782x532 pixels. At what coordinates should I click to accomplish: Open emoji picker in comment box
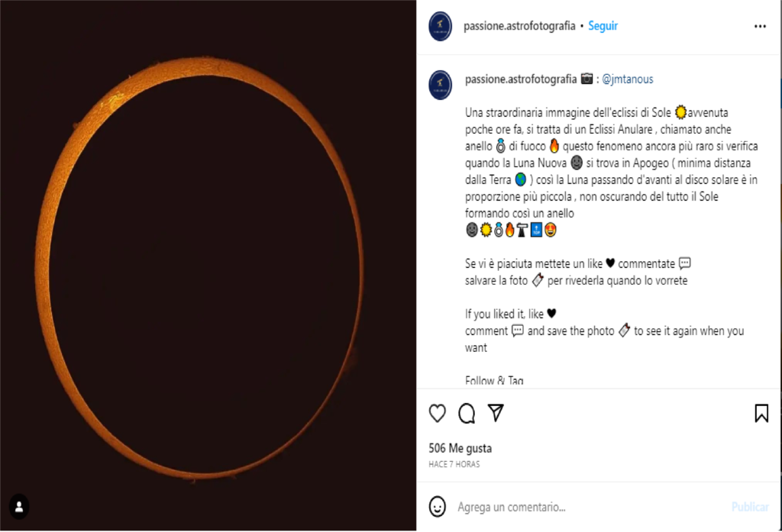pos(438,506)
